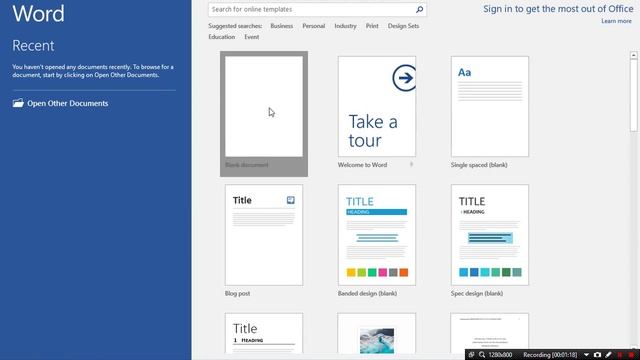Click the Blank document label

[x=247, y=165]
